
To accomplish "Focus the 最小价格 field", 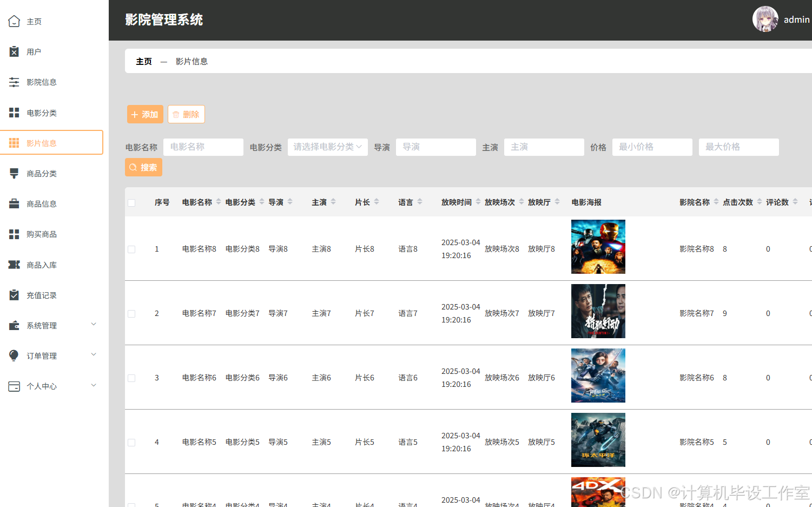I will pyautogui.click(x=652, y=147).
